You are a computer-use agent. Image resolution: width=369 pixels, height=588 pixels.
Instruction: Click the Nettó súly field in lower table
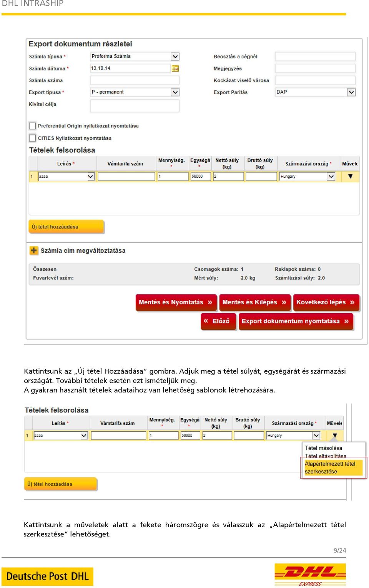[217, 436]
